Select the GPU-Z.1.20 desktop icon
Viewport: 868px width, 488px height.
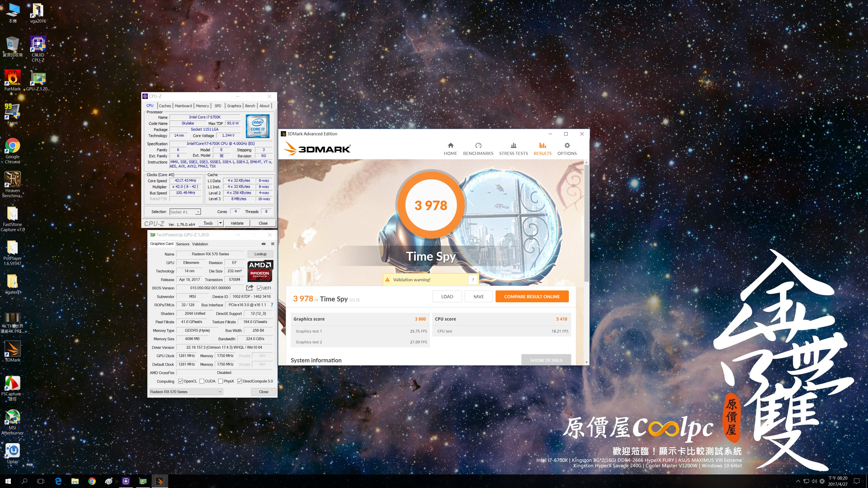[x=38, y=81]
